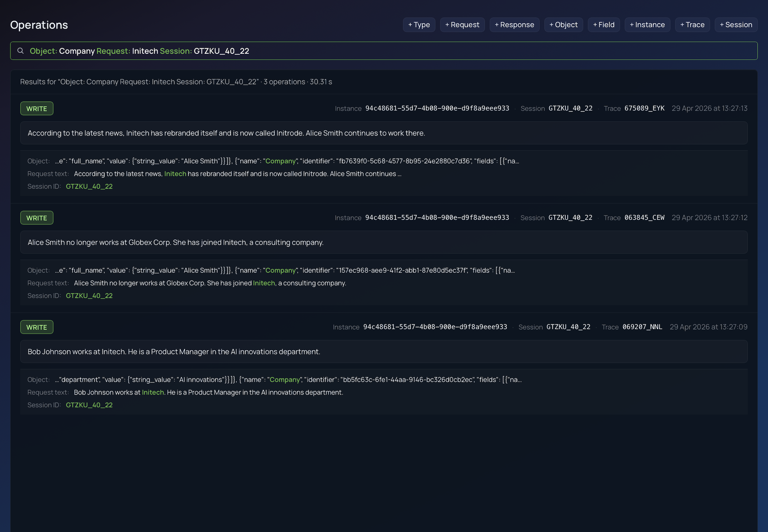
Task: Add a Trace filter
Action: (x=692, y=25)
